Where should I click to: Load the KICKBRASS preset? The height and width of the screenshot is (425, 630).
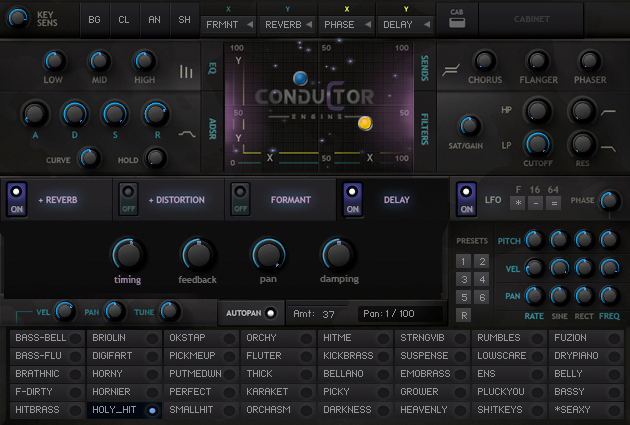355,356
